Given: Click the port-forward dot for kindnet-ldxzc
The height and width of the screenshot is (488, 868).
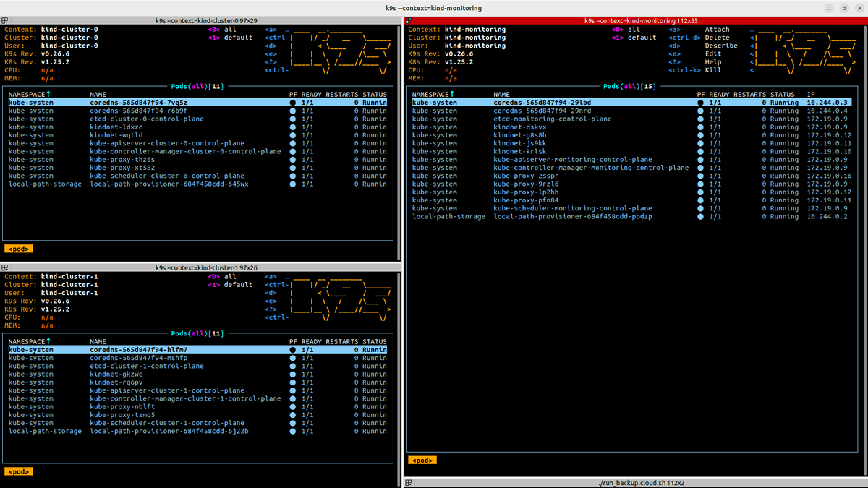Looking at the screenshot, I should click(x=293, y=127).
